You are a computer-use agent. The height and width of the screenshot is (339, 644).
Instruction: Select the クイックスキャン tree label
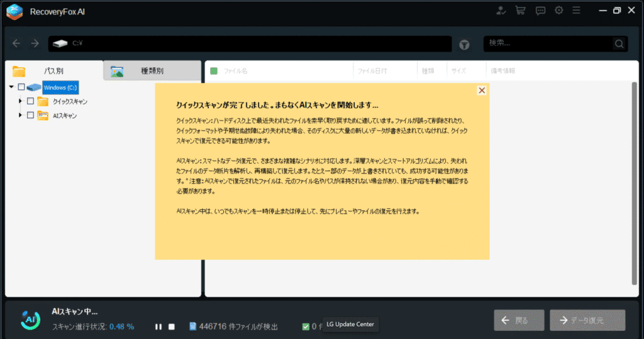point(70,101)
